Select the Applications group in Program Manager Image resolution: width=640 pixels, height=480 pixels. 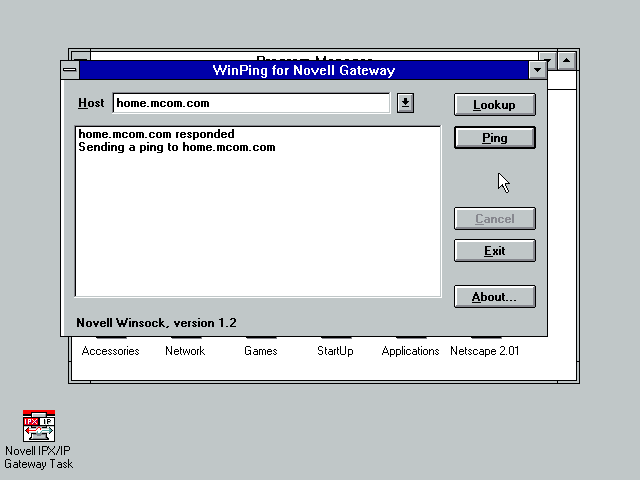pos(410,351)
